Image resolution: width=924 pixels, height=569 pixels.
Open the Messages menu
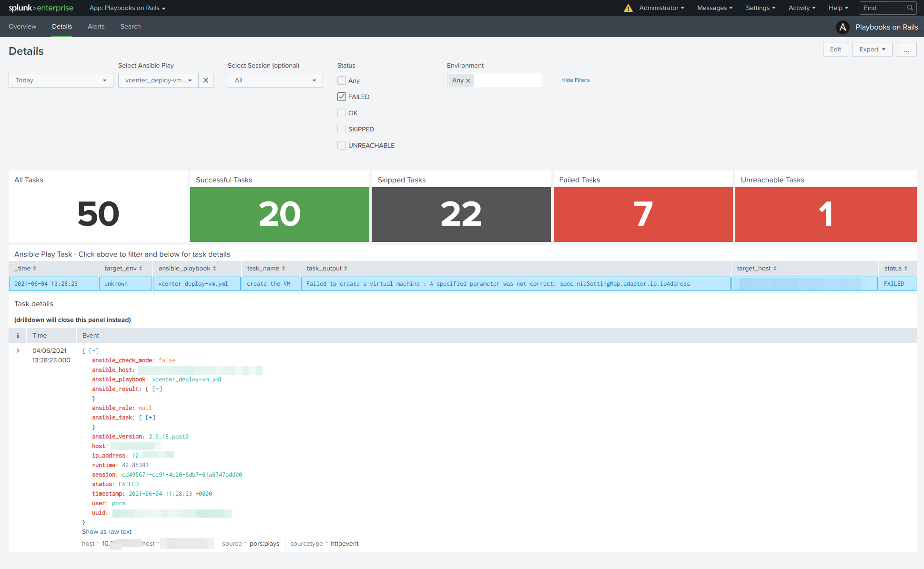(x=715, y=8)
